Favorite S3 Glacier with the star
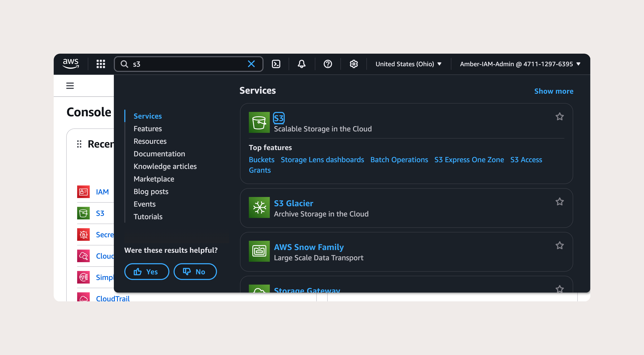 pos(560,202)
